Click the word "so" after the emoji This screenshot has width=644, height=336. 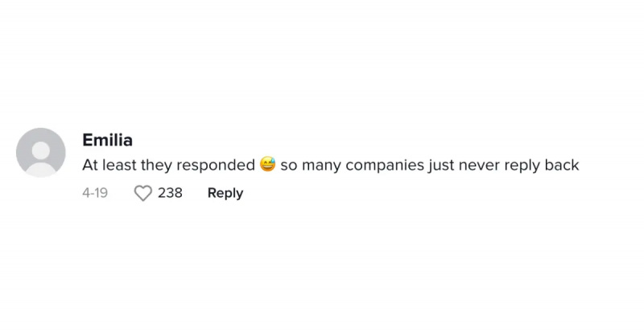[289, 166]
